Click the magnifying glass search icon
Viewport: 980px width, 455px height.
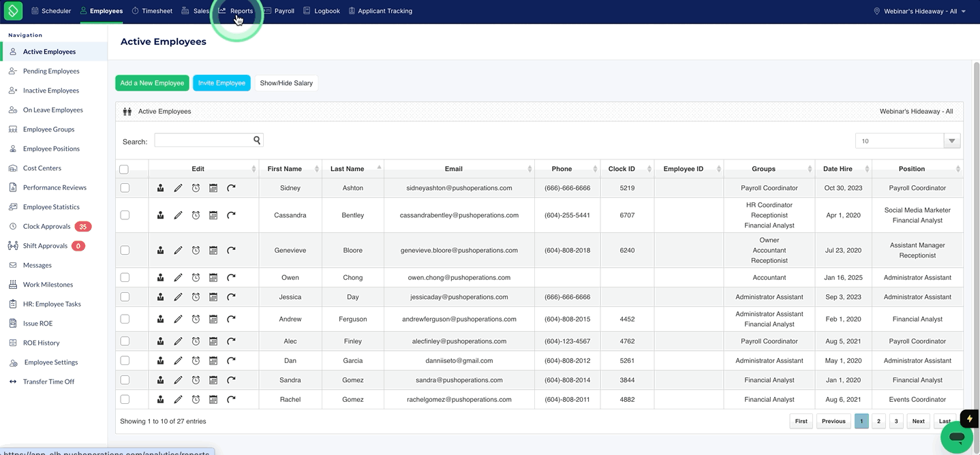tap(257, 140)
